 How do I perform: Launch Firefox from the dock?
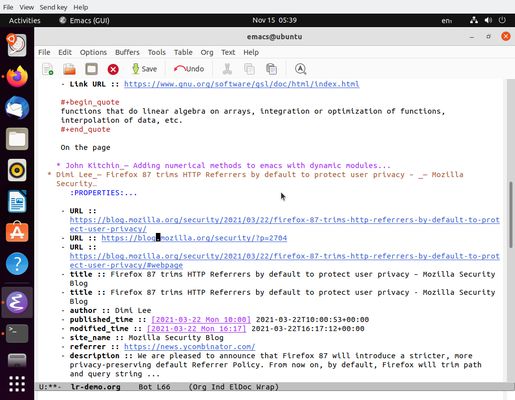[17, 77]
